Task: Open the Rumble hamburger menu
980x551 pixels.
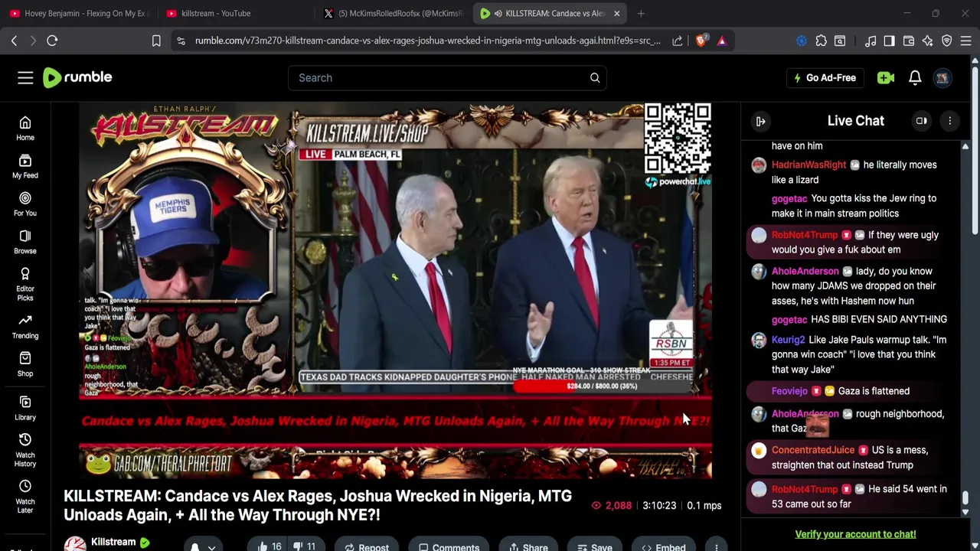Action: point(25,77)
